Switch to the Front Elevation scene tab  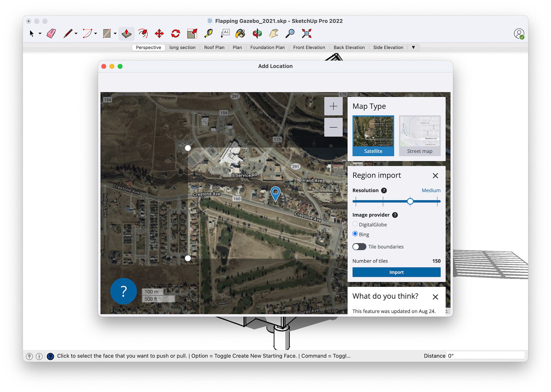(x=309, y=47)
